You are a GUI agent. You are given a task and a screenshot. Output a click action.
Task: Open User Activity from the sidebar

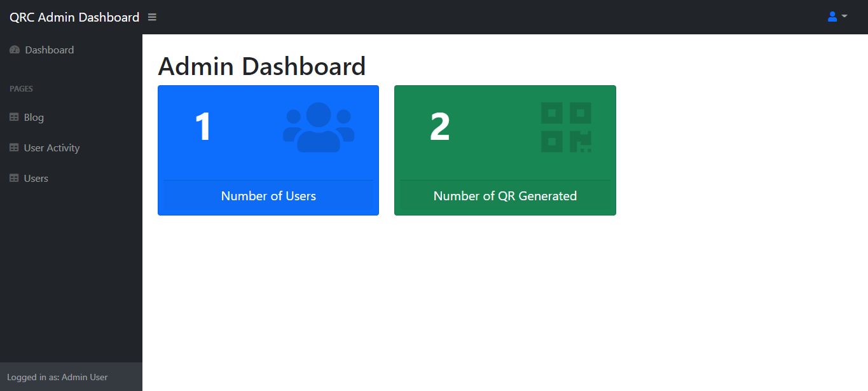52,148
